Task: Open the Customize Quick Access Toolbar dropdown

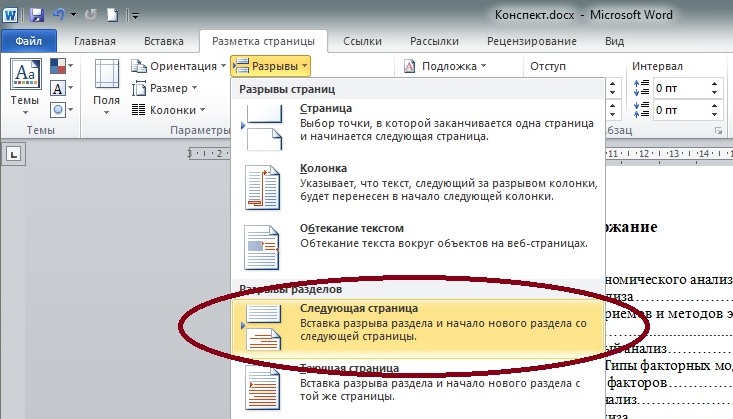Action: pos(135,16)
